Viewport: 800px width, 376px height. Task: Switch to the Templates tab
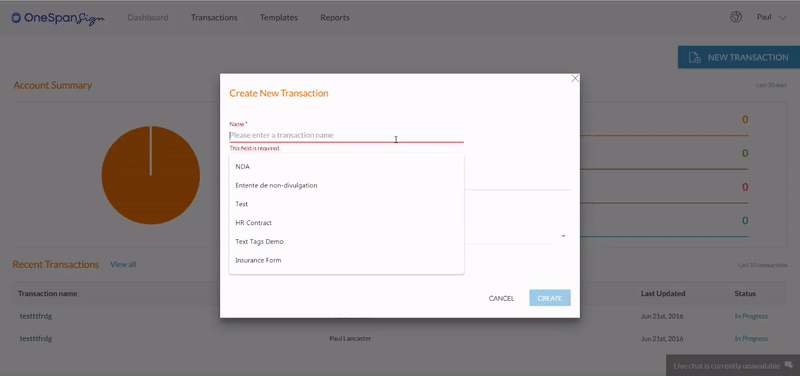tap(279, 17)
